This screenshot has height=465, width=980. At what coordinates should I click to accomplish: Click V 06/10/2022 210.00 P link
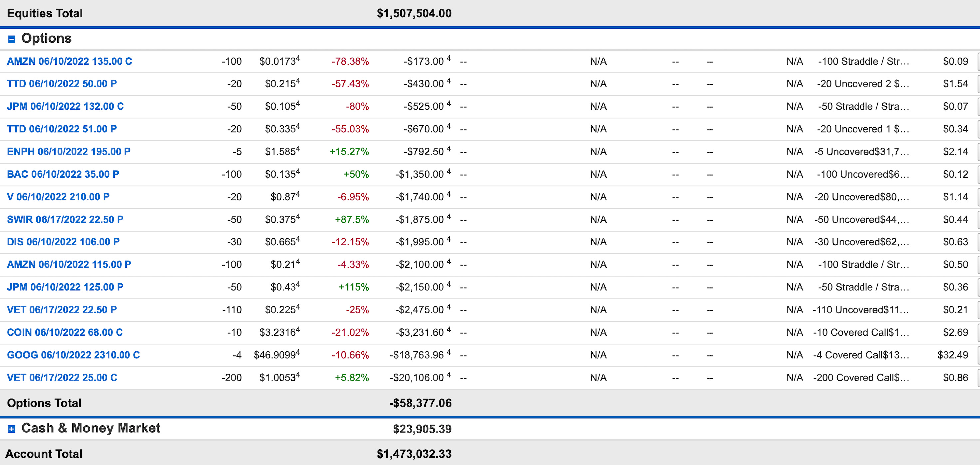[x=58, y=197]
